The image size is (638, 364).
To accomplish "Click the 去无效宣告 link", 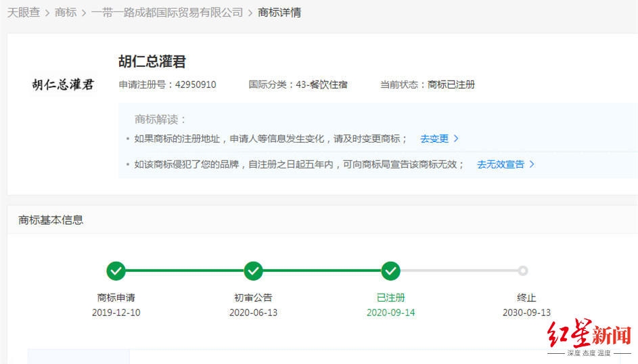I will click(x=501, y=164).
